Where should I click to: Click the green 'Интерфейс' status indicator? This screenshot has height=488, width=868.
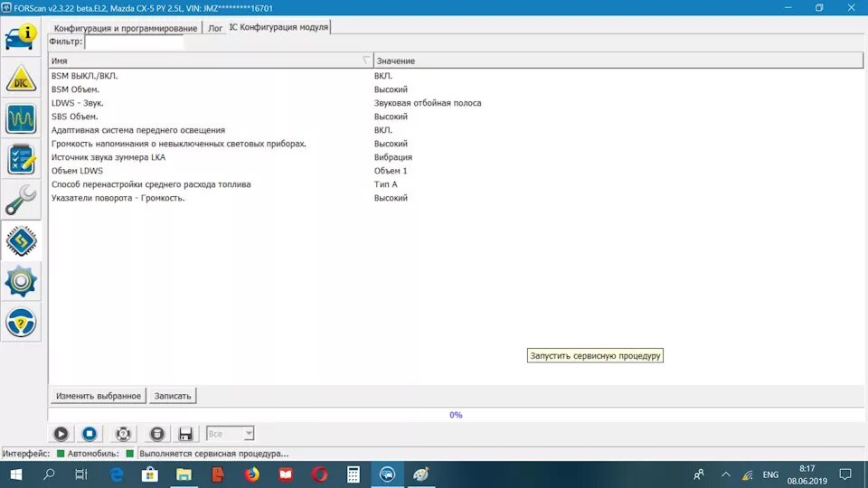point(61,454)
